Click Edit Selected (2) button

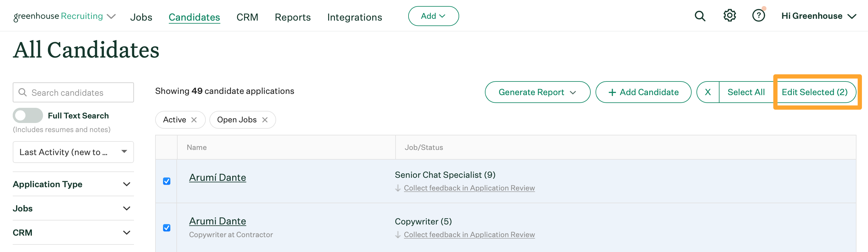pyautogui.click(x=814, y=92)
